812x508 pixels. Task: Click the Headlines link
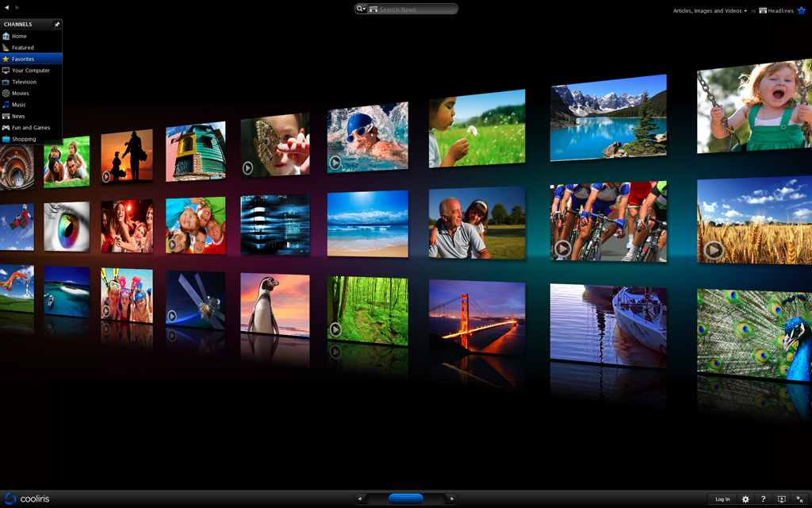(x=776, y=10)
